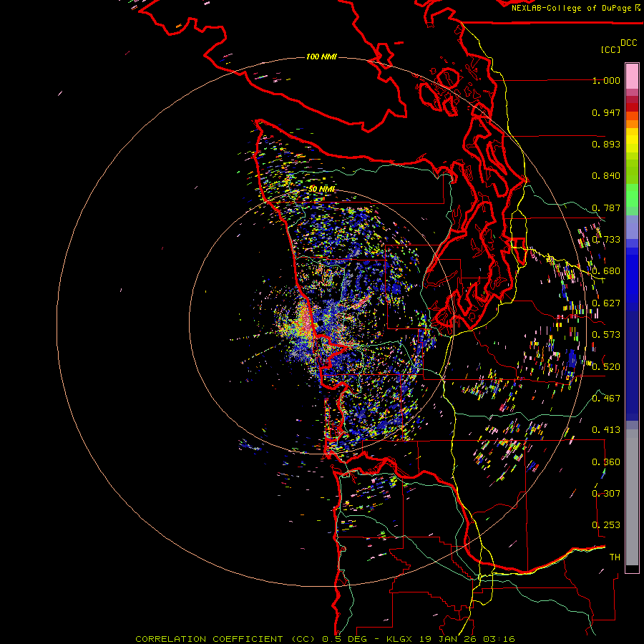Pick the pink segment atop the color bar
The width and height of the screenshot is (644, 644).
(632, 77)
